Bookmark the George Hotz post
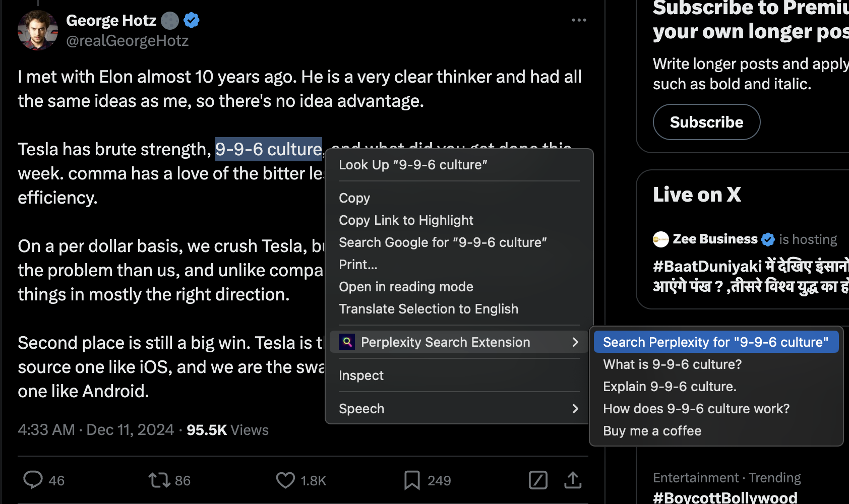The image size is (849, 504). 412,480
